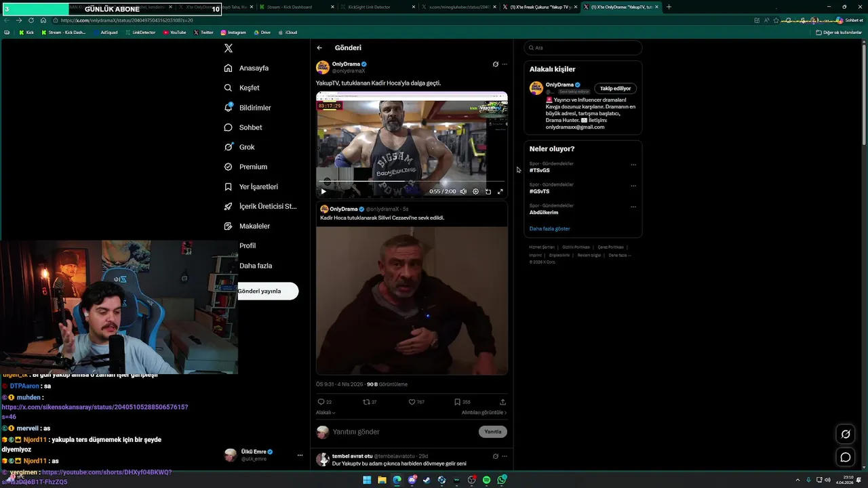
Task: Open Ülkü Emre account menu
Action: tap(264, 455)
